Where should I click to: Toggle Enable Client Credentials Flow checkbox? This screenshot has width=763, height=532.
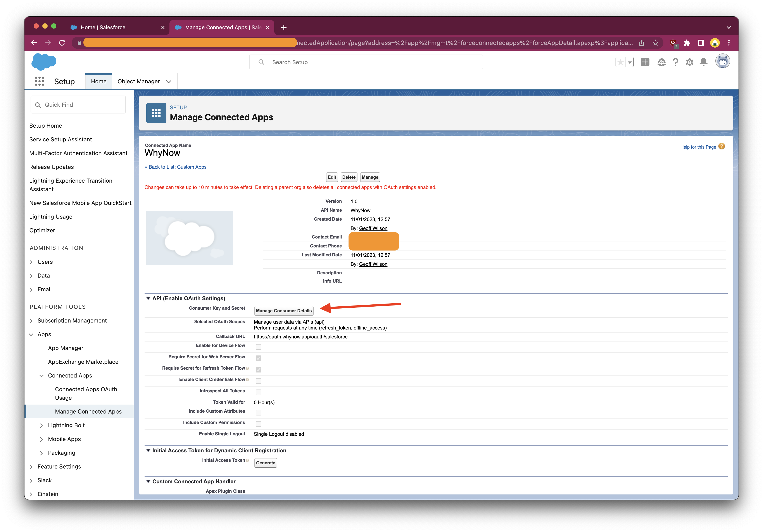click(259, 381)
